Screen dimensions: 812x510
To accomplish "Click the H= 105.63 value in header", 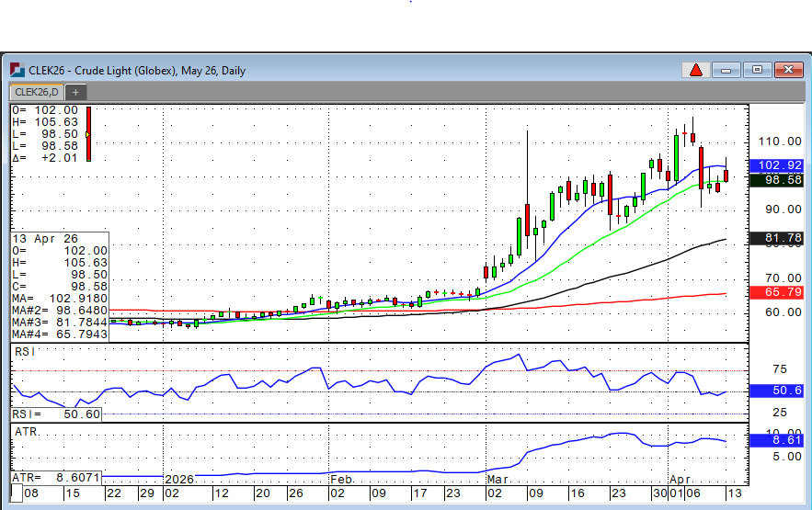I will (x=45, y=122).
